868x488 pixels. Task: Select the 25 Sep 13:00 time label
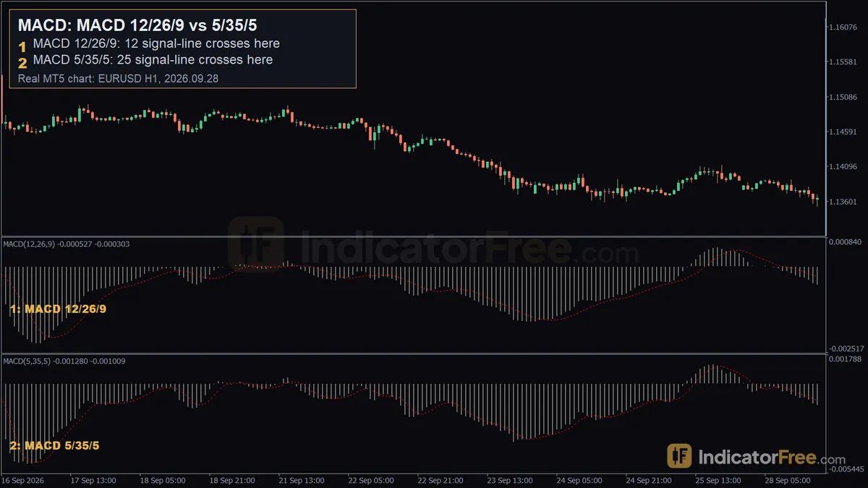(718, 481)
